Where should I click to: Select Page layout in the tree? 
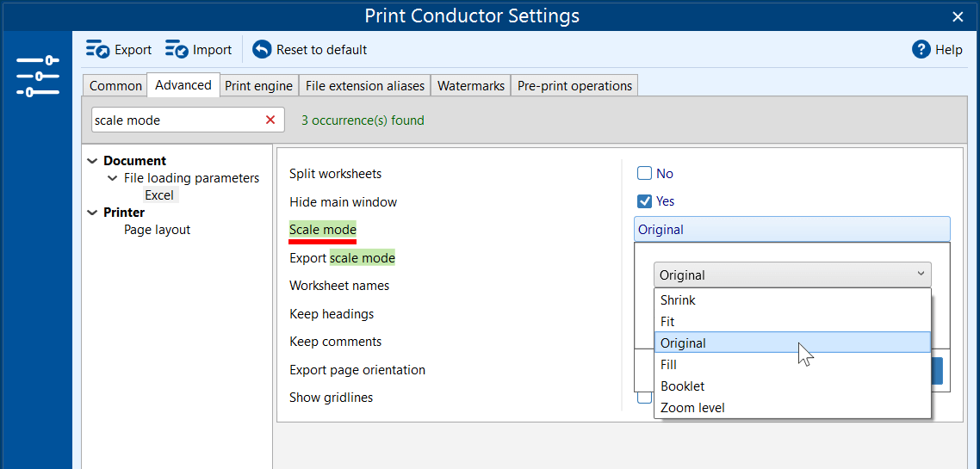click(157, 230)
